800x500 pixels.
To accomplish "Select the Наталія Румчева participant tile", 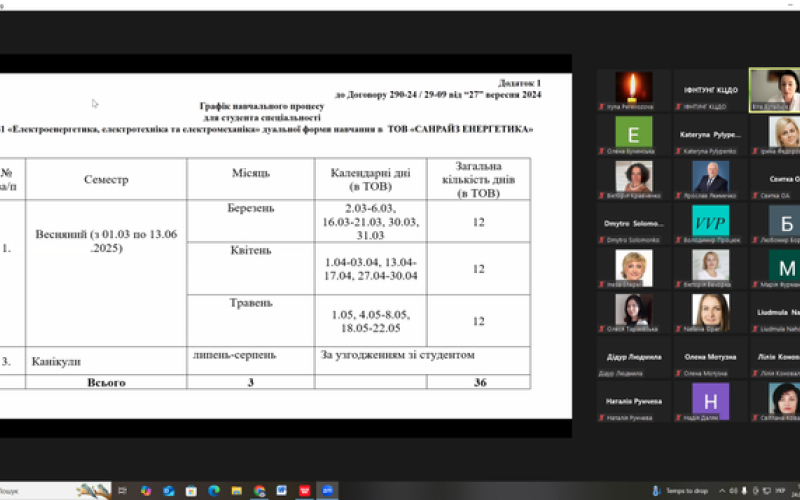I will (x=634, y=401).
